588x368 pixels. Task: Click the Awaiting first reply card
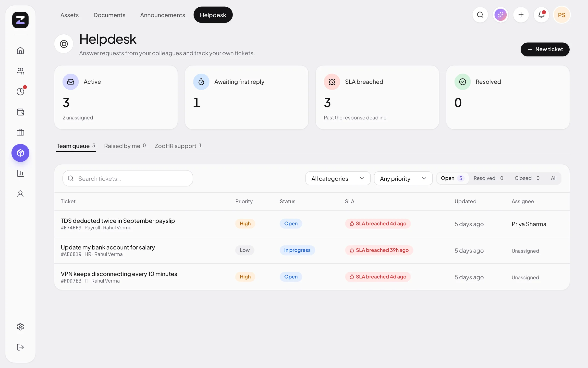click(x=246, y=97)
